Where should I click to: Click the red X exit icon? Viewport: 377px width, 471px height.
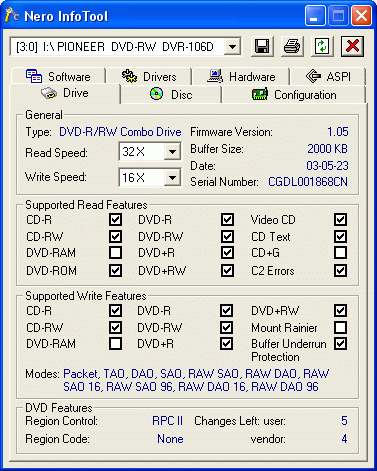[x=352, y=46]
